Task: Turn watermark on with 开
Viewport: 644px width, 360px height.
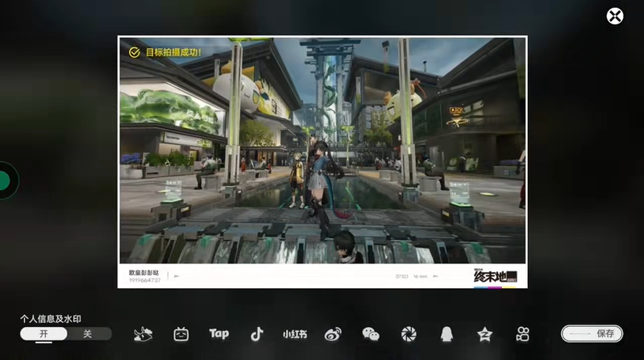Action: (x=44, y=333)
